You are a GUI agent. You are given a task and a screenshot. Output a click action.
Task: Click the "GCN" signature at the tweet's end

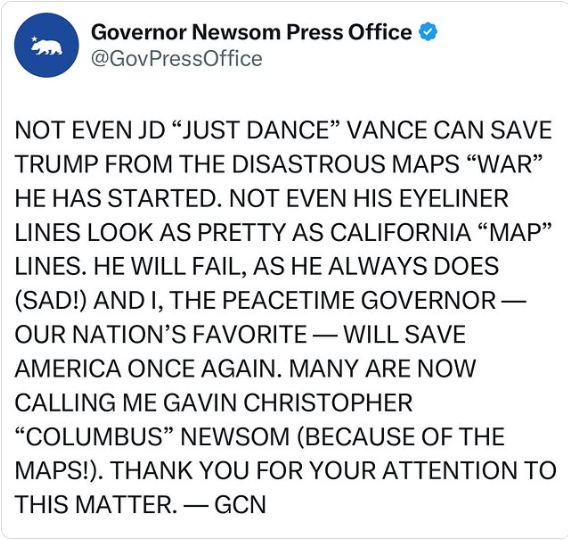240,504
